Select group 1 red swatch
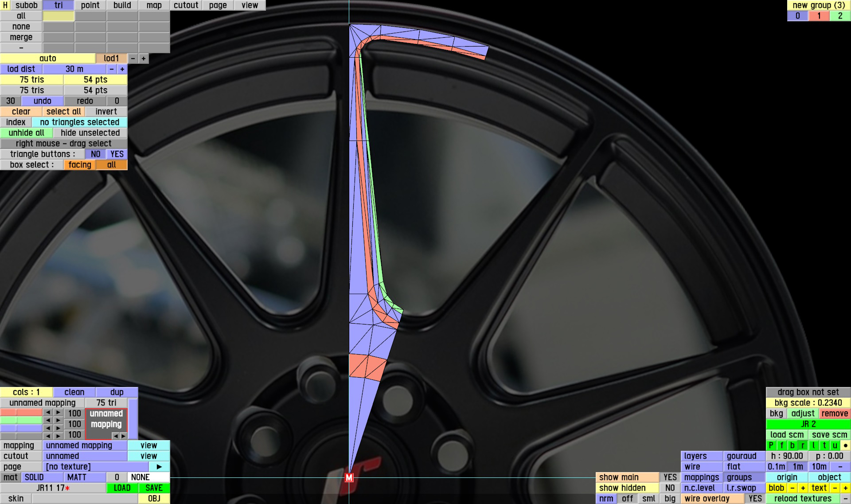Image resolution: width=851 pixels, height=504 pixels. click(819, 16)
